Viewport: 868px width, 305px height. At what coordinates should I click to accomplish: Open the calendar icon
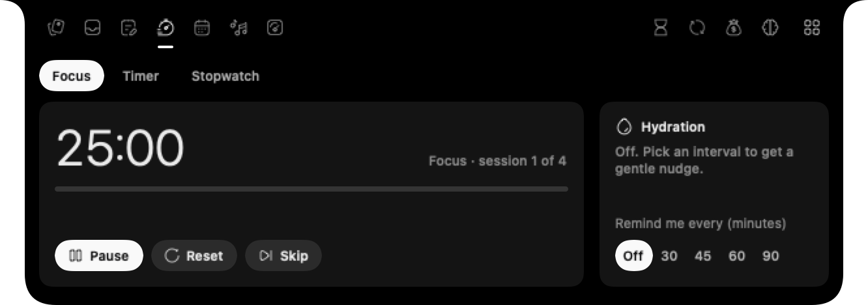[202, 28]
